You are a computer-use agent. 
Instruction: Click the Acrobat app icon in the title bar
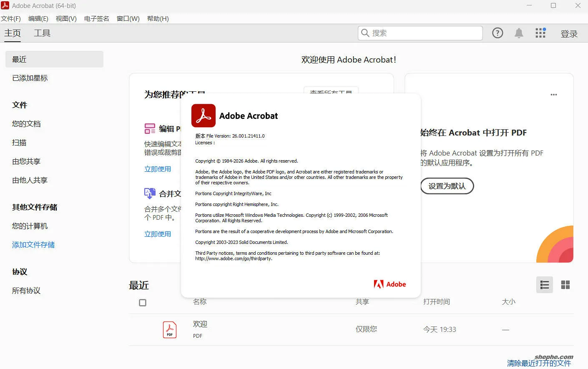click(x=5, y=5)
